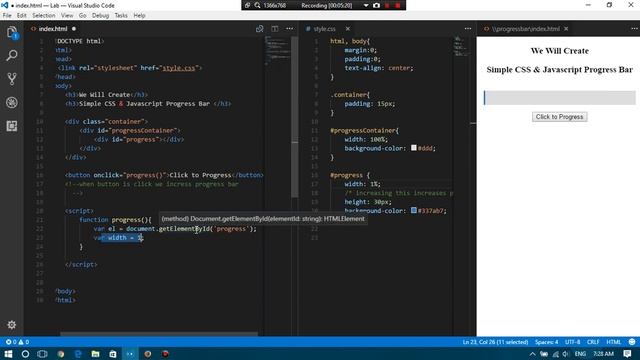640x360 pixels.
Task: Open the File menu
Action: pos(7,16)
